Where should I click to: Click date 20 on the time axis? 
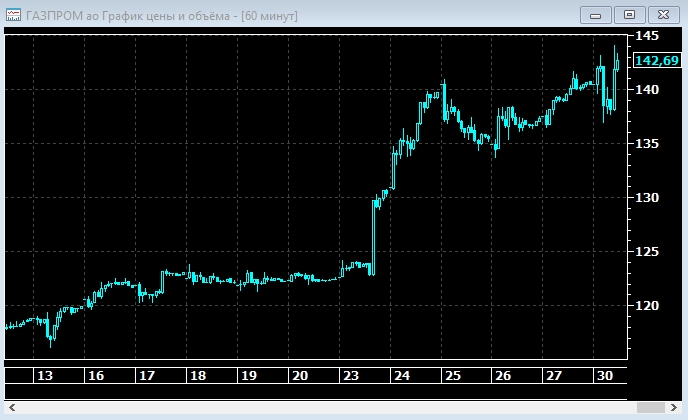click(299, 376)
